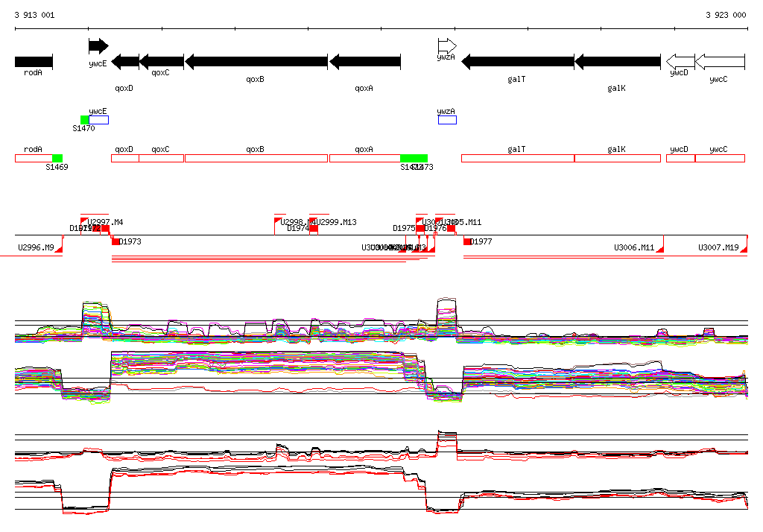
Task: Select the green S1470 segment box
Action: [x=85, y=120]
